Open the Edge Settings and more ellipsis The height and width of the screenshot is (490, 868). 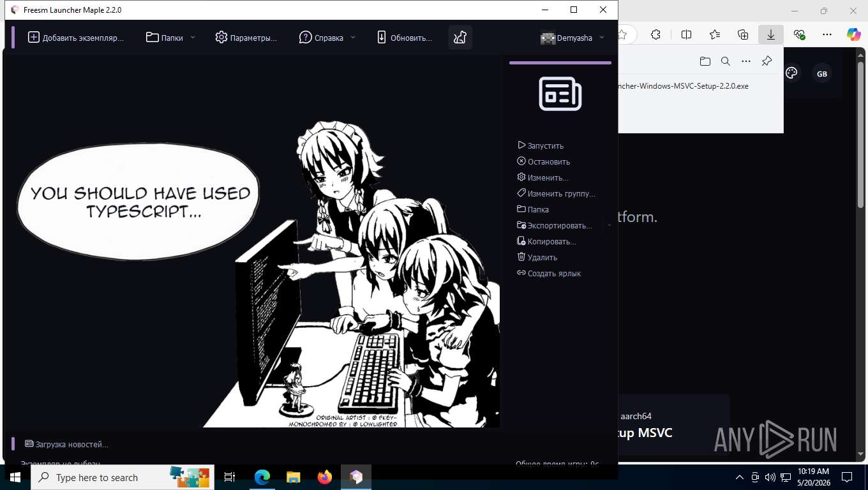827,34
